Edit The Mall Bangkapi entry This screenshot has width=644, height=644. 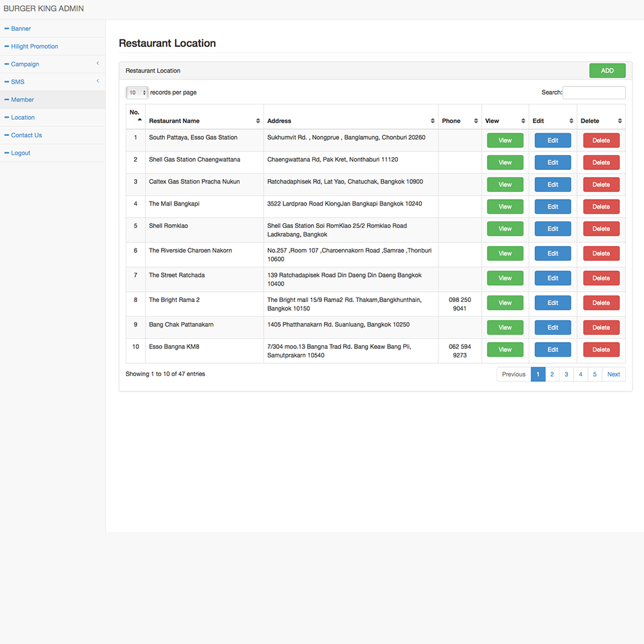coord(553,207)
